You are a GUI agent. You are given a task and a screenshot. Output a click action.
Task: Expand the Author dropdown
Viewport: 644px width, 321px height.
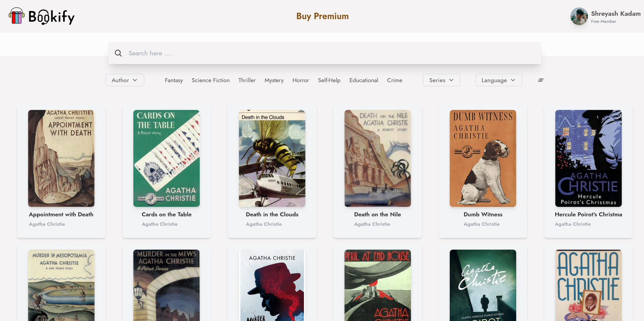[125, 80]
